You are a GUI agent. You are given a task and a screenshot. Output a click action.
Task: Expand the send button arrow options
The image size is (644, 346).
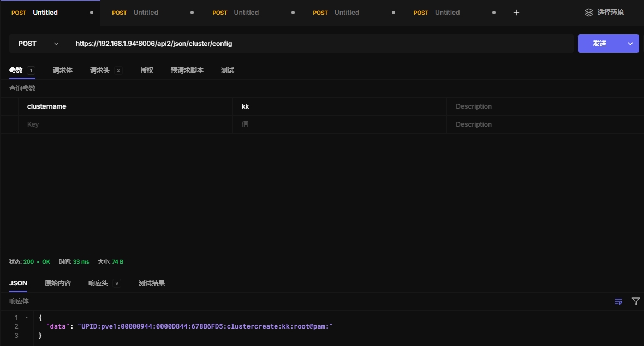[630, 44]
